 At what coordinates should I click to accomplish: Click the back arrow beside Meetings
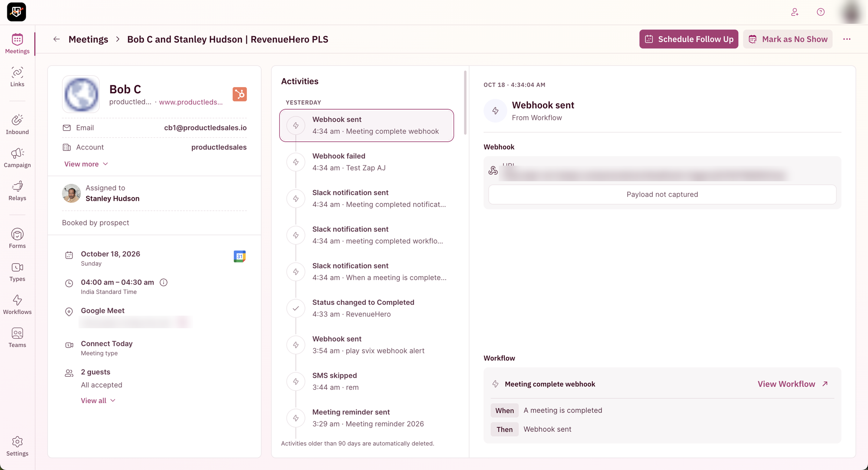(56, 39)
